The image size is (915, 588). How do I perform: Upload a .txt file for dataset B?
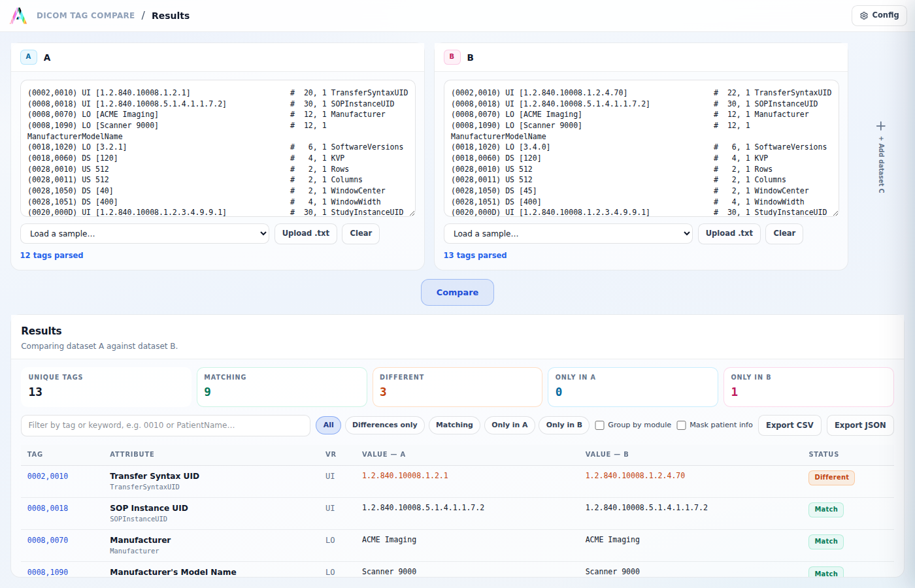click(x=729, y=234)
